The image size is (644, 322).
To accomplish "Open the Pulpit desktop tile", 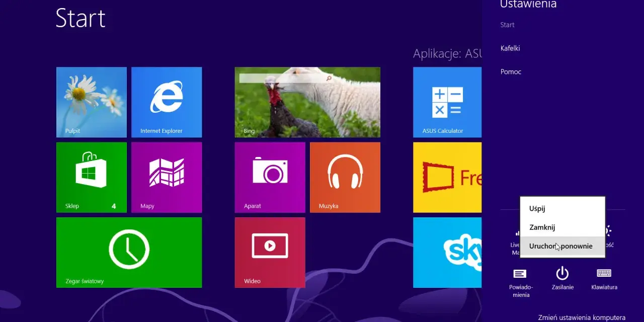I will tap(92, 102).
